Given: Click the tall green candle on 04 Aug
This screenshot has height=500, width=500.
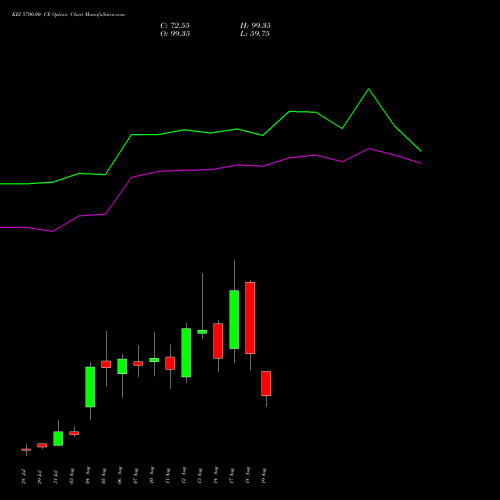Looking at the screenshot, I should pos(90,387).
